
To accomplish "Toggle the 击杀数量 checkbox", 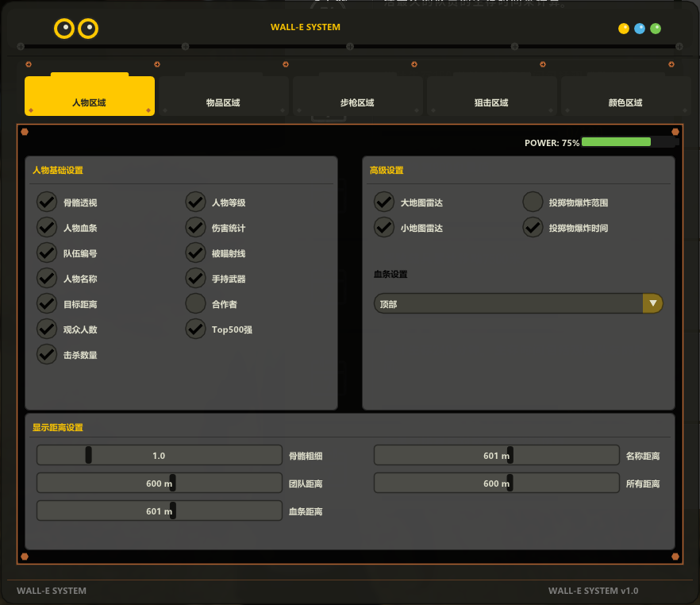I will [x=47, y=354].
